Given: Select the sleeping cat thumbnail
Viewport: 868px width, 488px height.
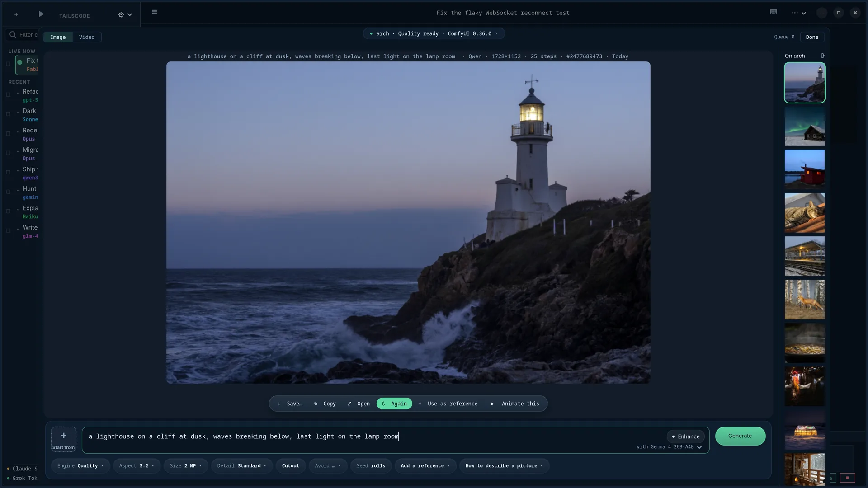Looking at the screenshot, I should click(x=804, y=213).
